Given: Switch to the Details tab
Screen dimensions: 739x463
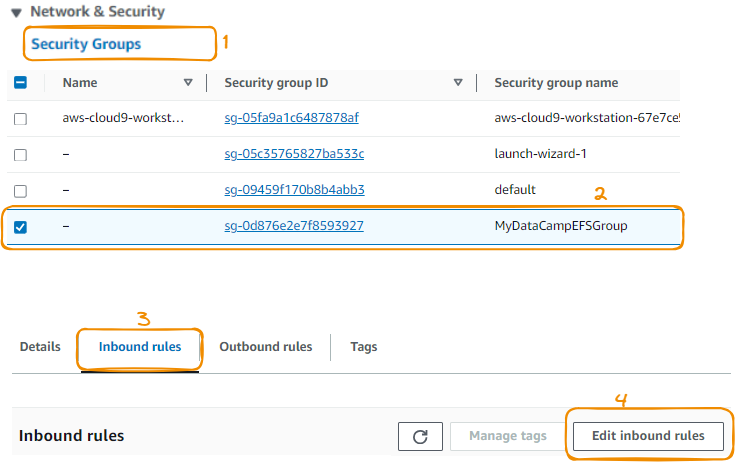Looking at the screenshot, I should (40, 347).
